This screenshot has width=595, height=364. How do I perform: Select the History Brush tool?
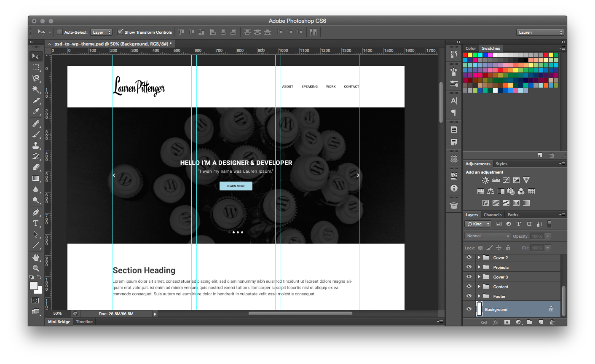pyautogui.click(x=36, y=156)
